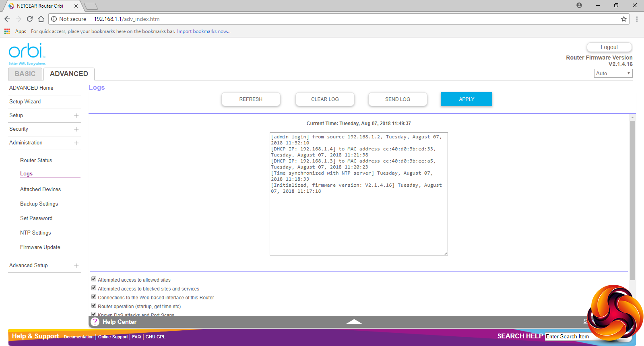Click the Logout button
644x346 pixels.
[x=609, y=47]
